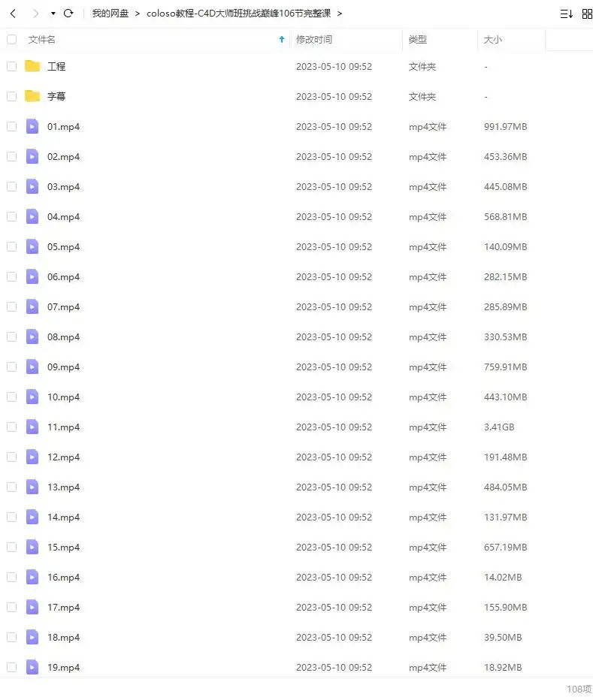Viewport: 593px width, 700px height.
Task: Switch to grid view layout
Action: point(587,14)
